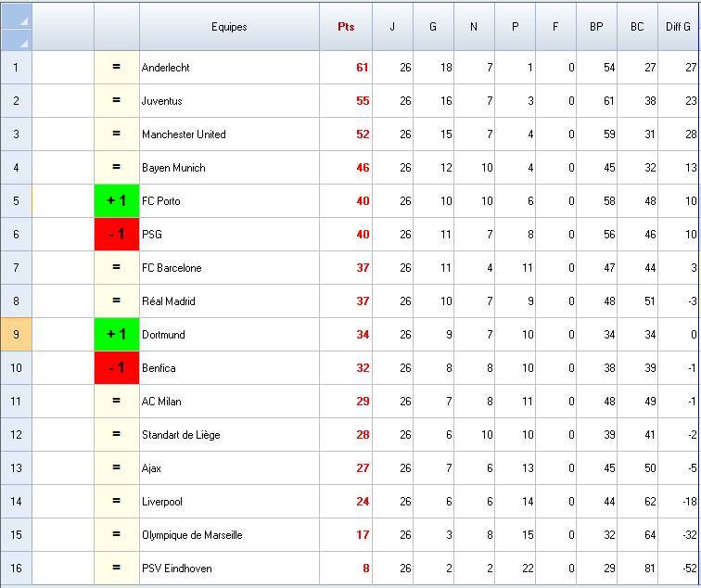This screenshot has height=588, width=701.
Task: Sort by the Pts column header
Action: tap(346, 27)
